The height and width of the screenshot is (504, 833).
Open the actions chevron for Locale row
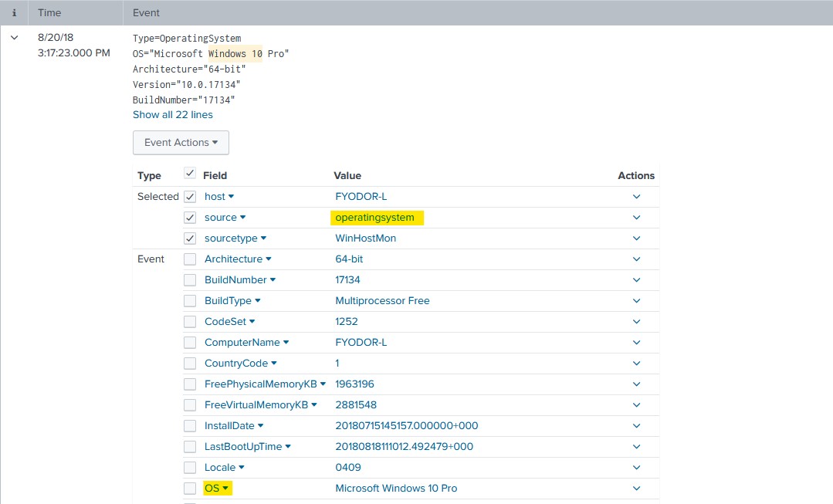pos(636,468)
